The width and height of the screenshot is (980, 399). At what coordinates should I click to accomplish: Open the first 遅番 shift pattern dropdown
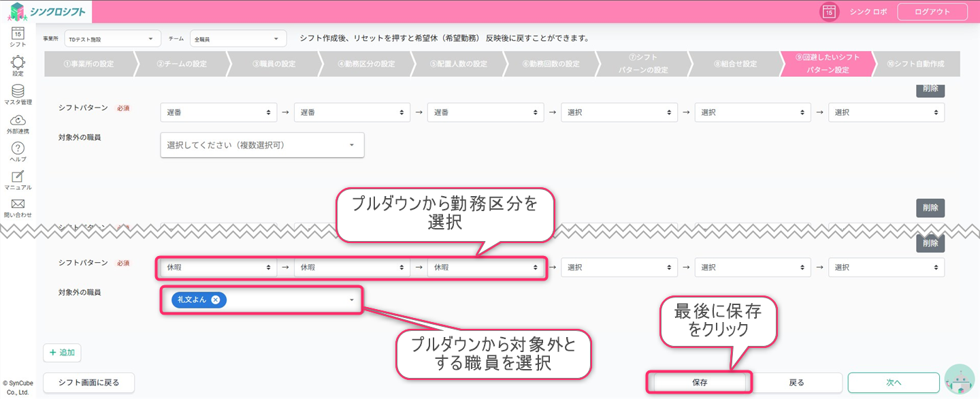click(219, 112)
